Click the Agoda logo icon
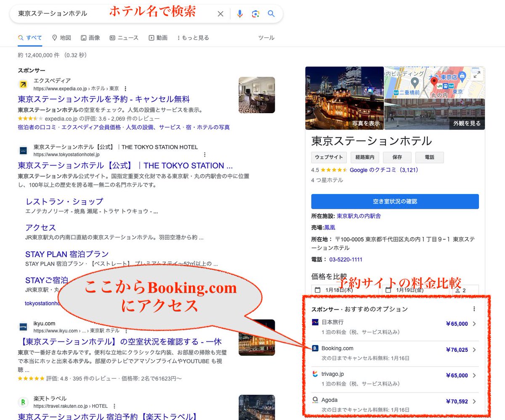Image resolution: width=505 pixels, height=420 pixels. (315, 400)
